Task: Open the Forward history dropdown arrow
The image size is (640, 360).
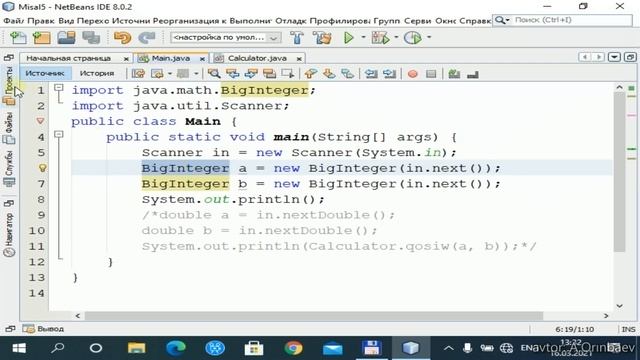Action: click(x=196, y=73)
